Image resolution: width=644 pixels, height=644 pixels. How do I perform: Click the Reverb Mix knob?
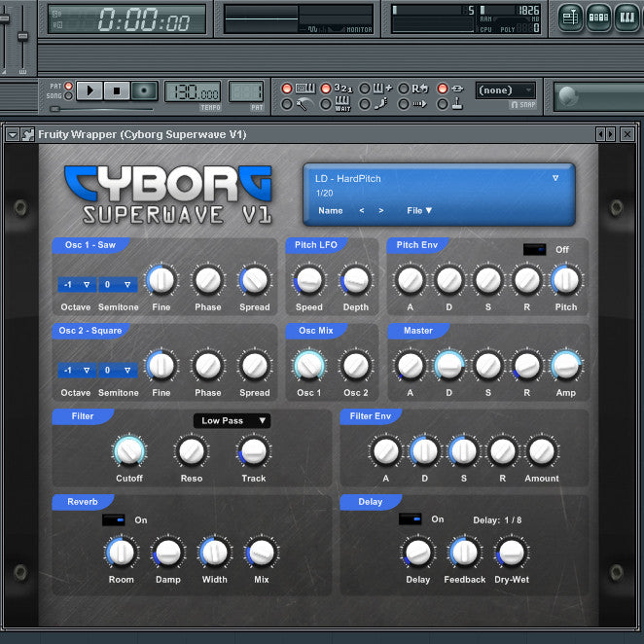click(x=262, y=553)
